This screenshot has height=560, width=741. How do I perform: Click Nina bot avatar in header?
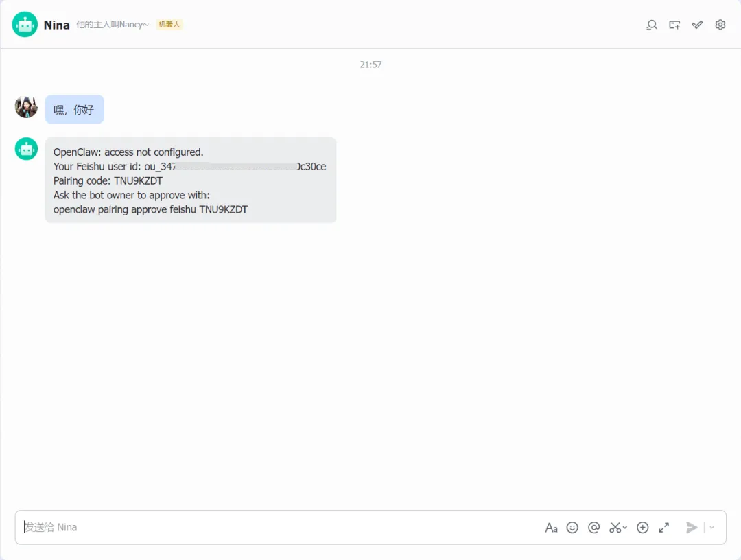[25, 25]
